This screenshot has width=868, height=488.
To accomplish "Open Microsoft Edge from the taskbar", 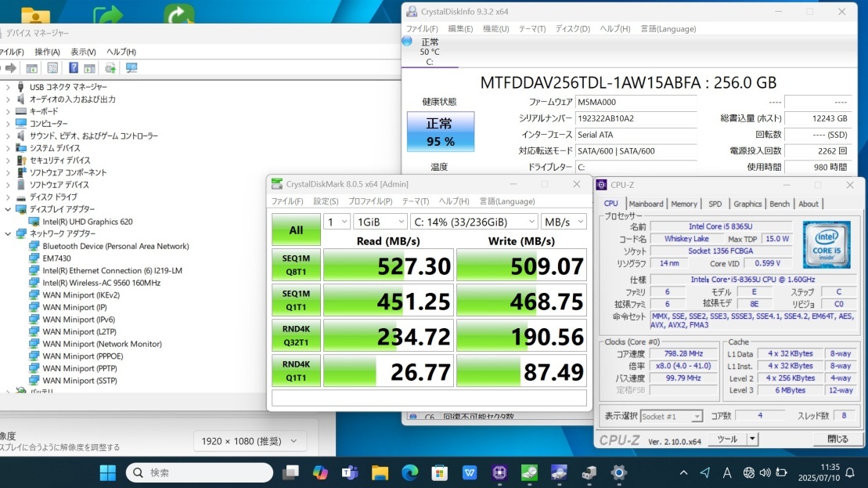I will click(x=409, y=472).
